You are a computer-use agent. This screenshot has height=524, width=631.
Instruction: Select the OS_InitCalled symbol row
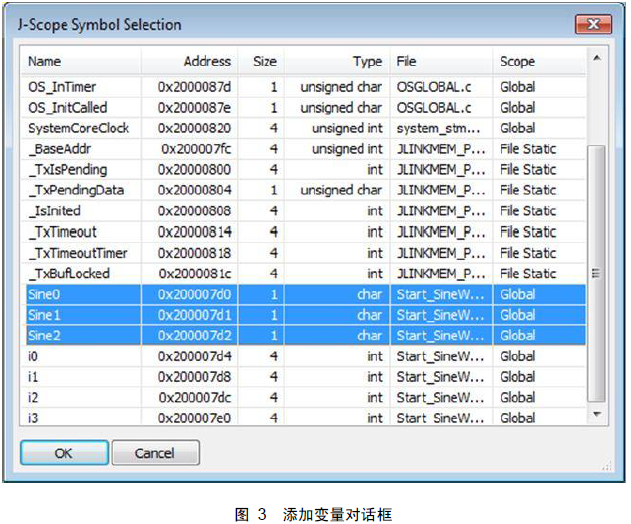303,108
